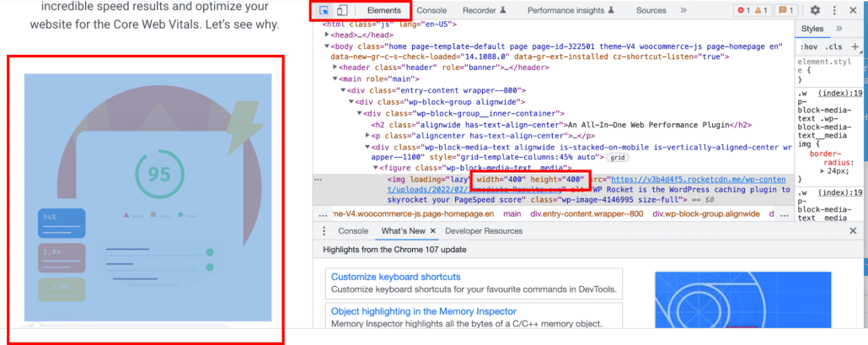Open DevTools settings gear

(x=816, y=10)
